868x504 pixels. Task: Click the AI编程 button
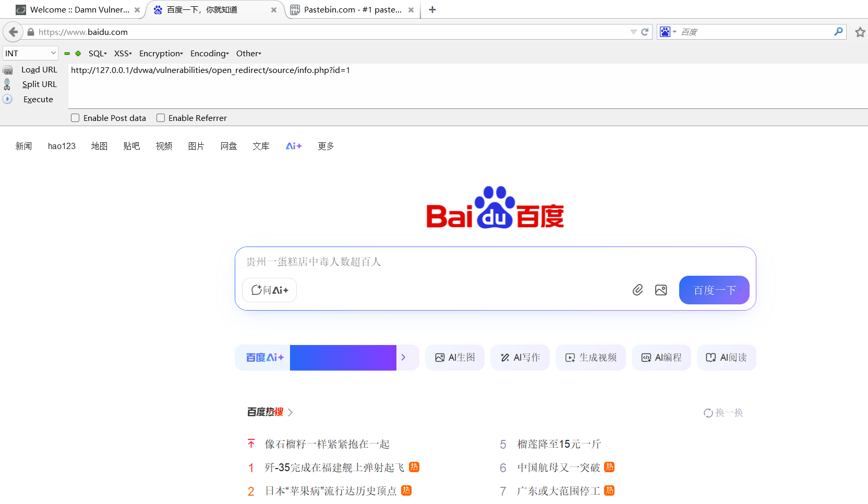[x=661, y=358]
